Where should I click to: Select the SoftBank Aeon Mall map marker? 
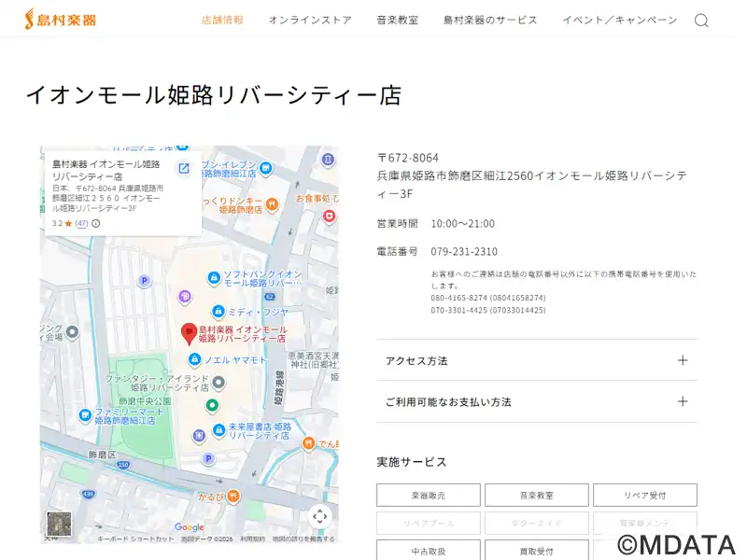click(x=214, y=277)
